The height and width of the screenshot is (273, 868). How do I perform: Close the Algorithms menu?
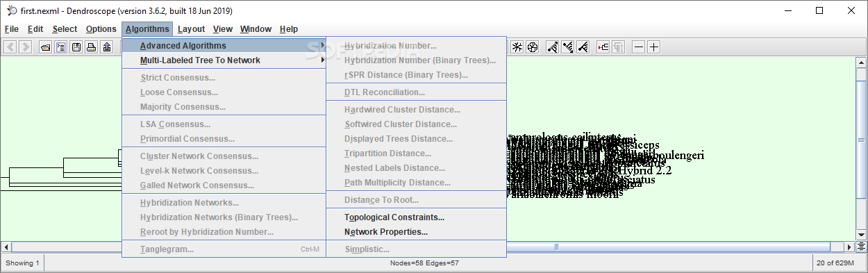click(147, 29)
